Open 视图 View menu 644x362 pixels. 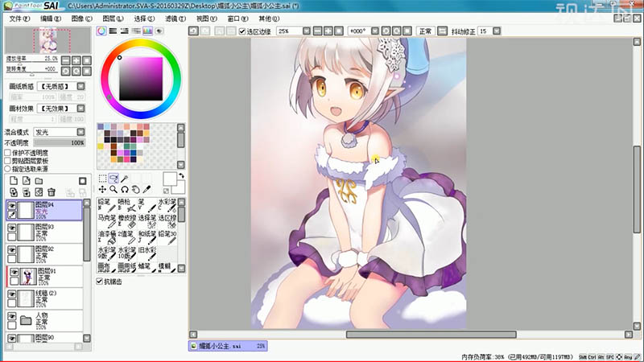point(206,19)
